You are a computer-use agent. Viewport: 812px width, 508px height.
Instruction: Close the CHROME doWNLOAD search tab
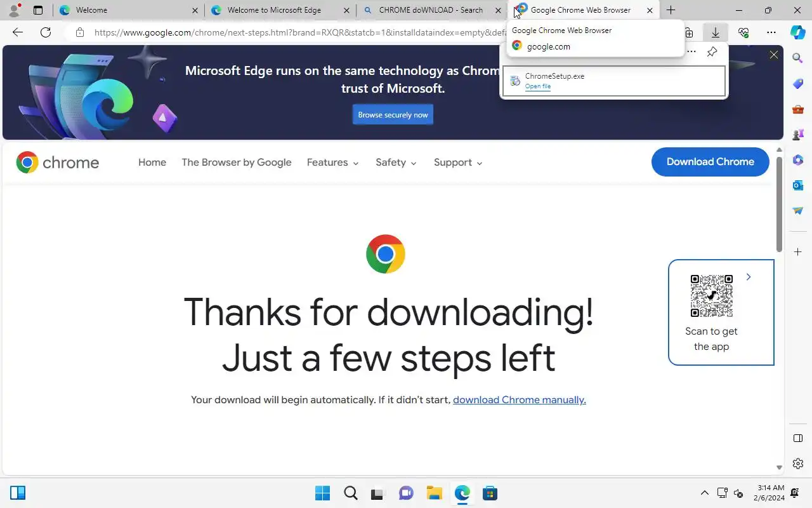tap(498, 10)
